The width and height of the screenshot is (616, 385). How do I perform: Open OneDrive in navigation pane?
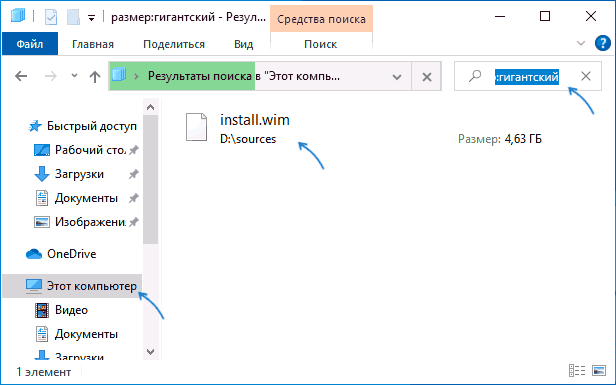click(72, 254)
